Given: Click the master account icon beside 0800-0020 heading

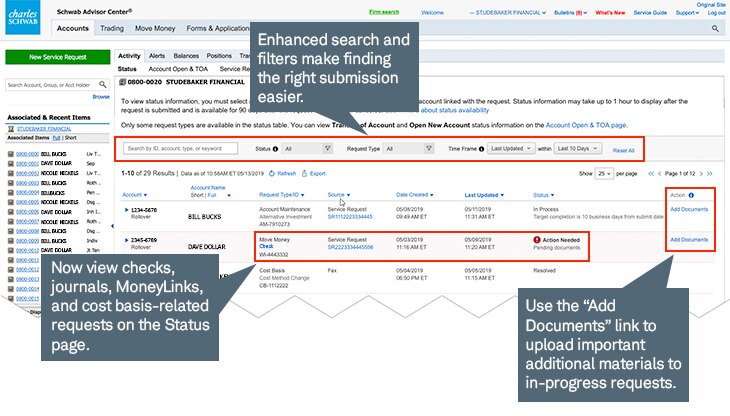Looking at the screenshot, I should (122, 82).
